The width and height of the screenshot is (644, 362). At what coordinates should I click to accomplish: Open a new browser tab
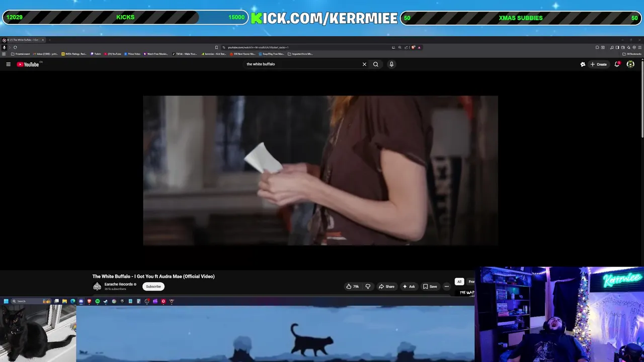(50, 40)
